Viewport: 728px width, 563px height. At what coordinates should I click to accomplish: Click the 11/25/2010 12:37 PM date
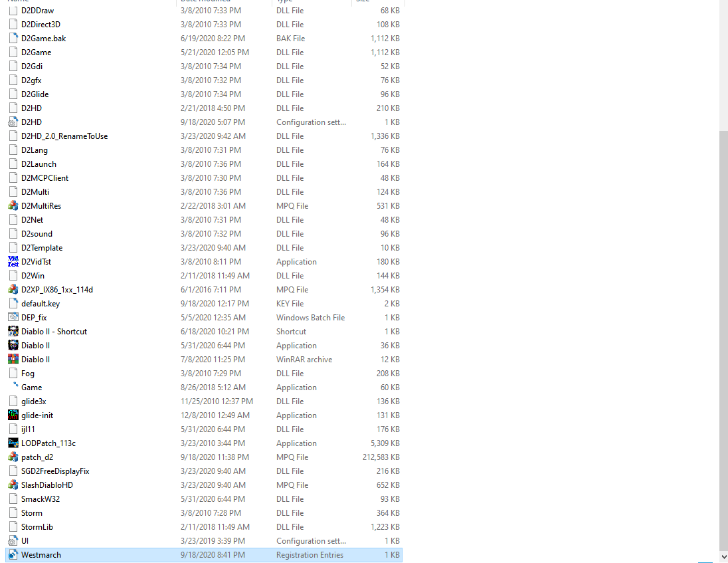tap(217, 401)
